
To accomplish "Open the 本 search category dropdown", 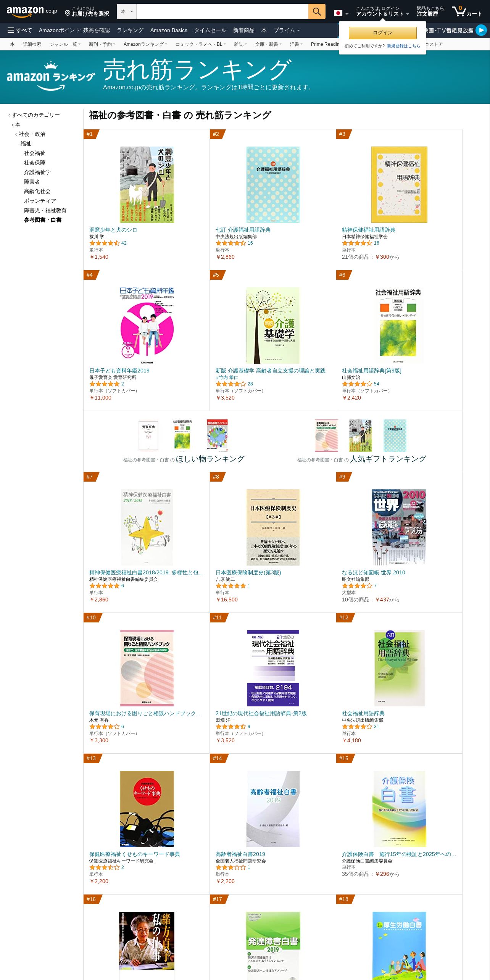I will 127,11.
